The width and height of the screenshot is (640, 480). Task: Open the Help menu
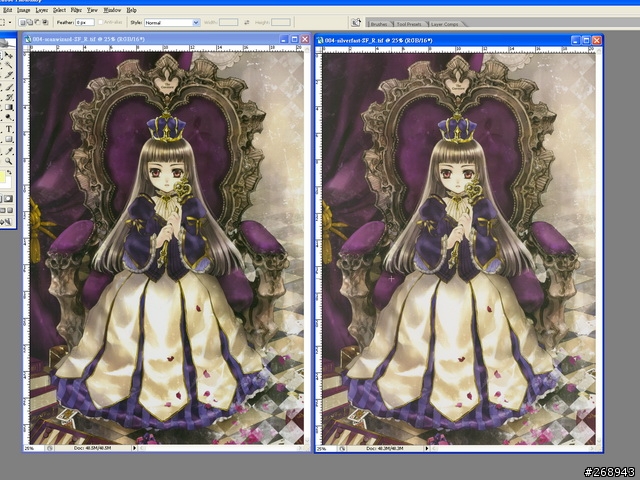(x=131, y=10)
